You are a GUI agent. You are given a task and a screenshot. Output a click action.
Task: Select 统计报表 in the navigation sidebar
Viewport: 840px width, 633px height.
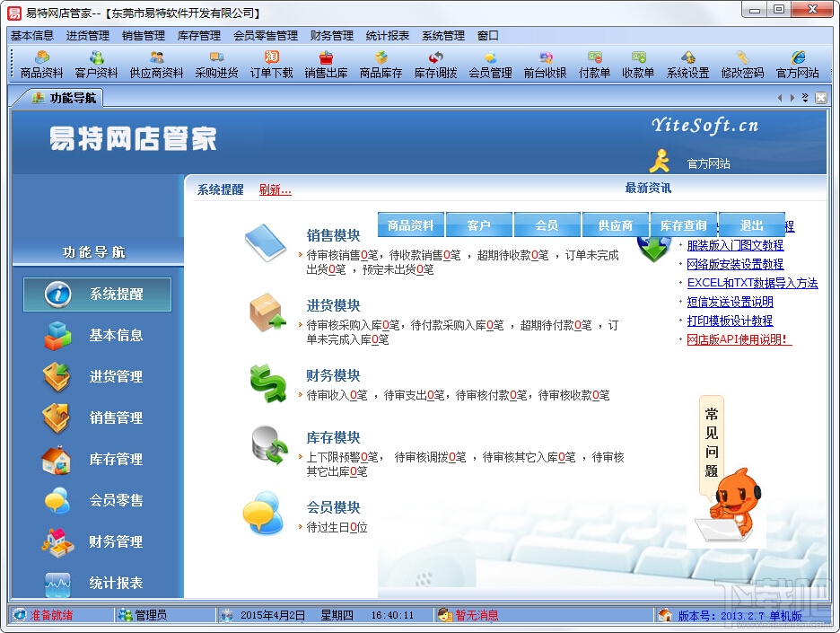click(98, 583)
